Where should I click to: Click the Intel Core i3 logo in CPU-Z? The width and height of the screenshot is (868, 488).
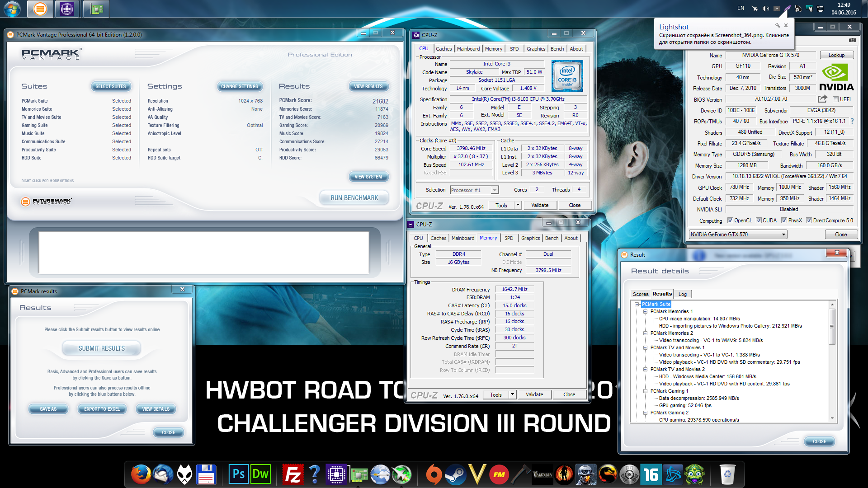pos(567,76)
